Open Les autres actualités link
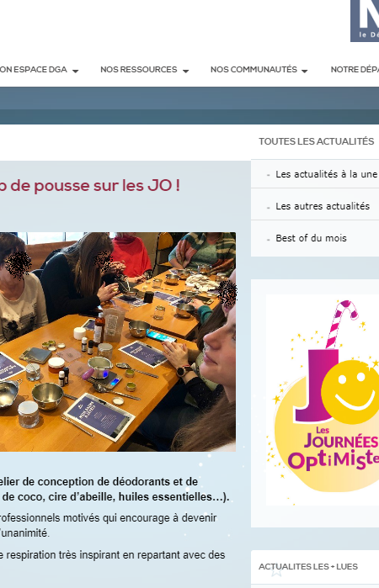This screenshot has width=379, height=588. (323, 206)
